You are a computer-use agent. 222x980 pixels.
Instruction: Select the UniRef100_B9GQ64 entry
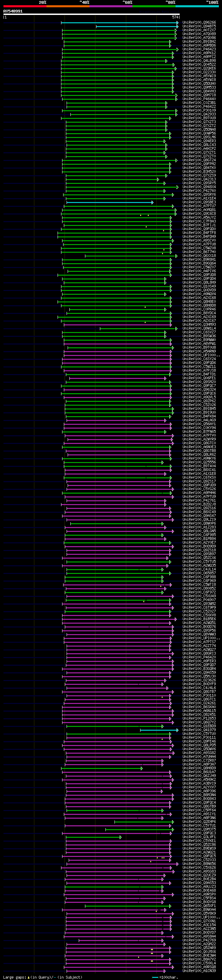coord(199,264)
